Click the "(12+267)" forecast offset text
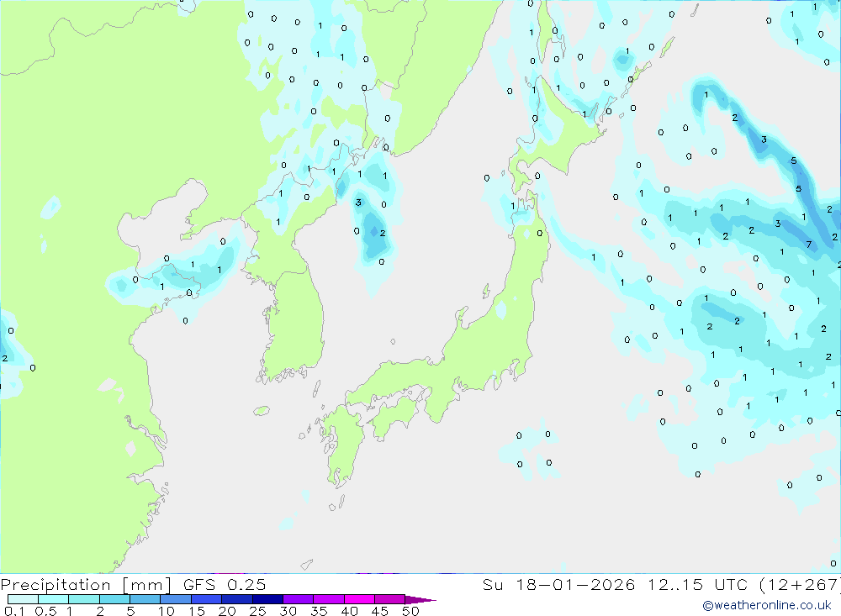841x616 pixels. tap(800, 585)
